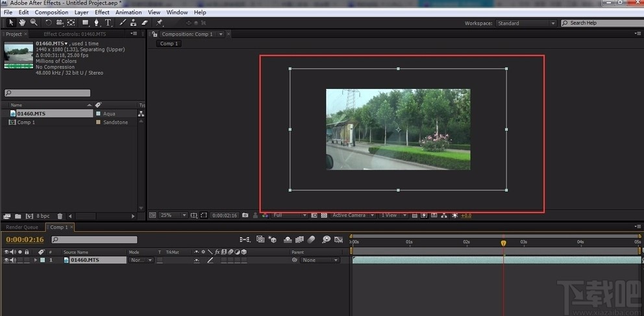Select the Rotation tool
The height and width of the screenshot is (316, 644).
(x=48, y=23)
